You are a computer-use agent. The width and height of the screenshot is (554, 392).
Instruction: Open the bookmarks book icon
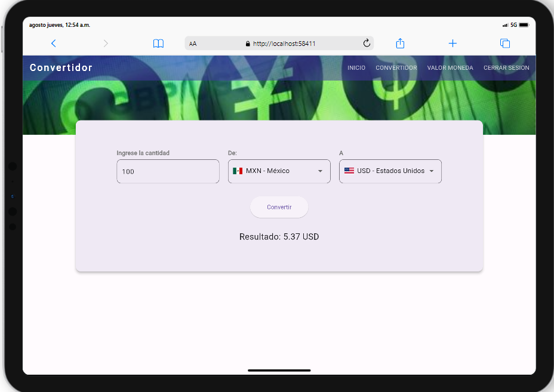click(x=158, y=44)
